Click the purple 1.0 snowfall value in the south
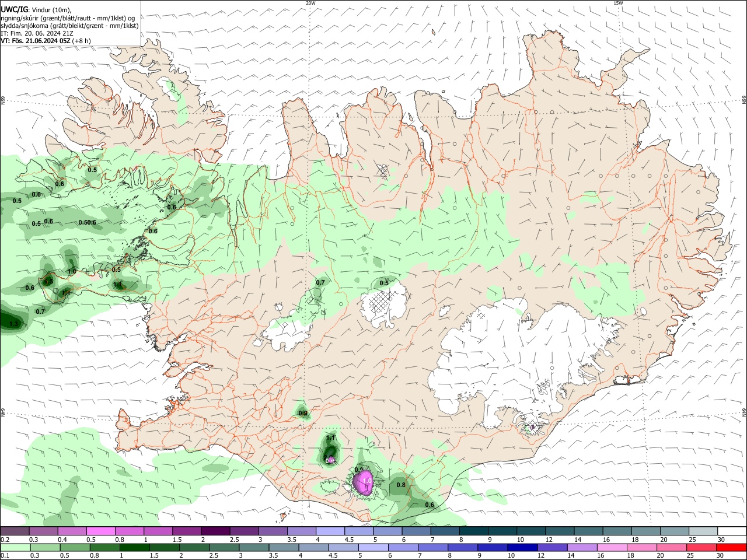 pos(367,481)
